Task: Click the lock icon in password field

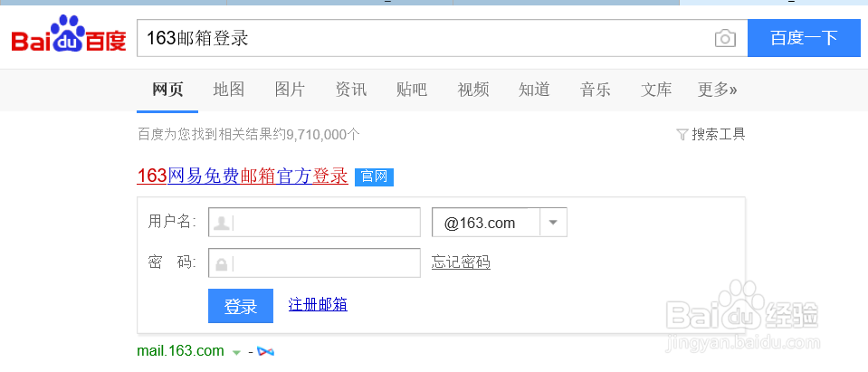Action: point(222,263)
